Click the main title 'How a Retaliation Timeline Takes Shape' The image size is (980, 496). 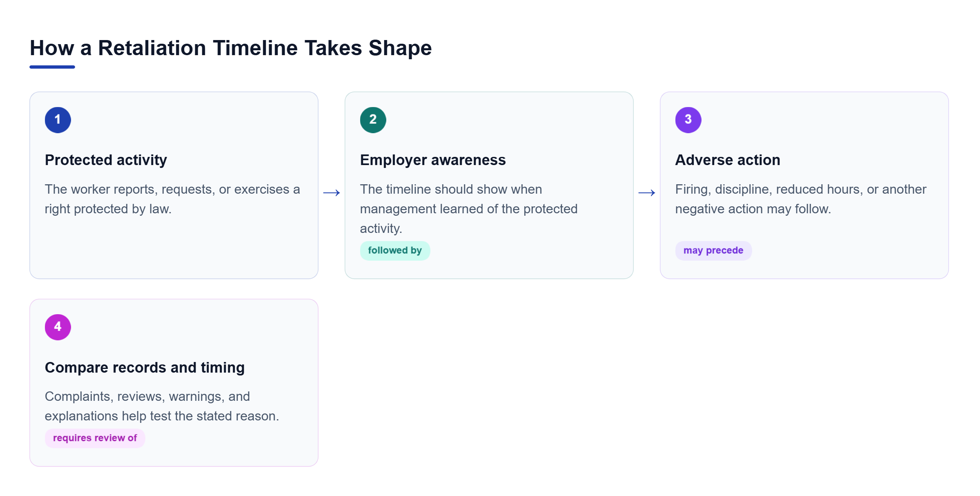[231, 48]
